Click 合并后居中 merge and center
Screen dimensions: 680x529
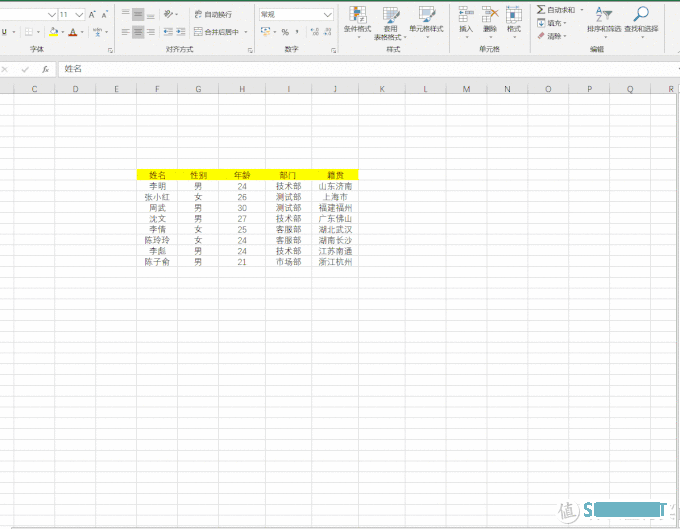[216, 32]
